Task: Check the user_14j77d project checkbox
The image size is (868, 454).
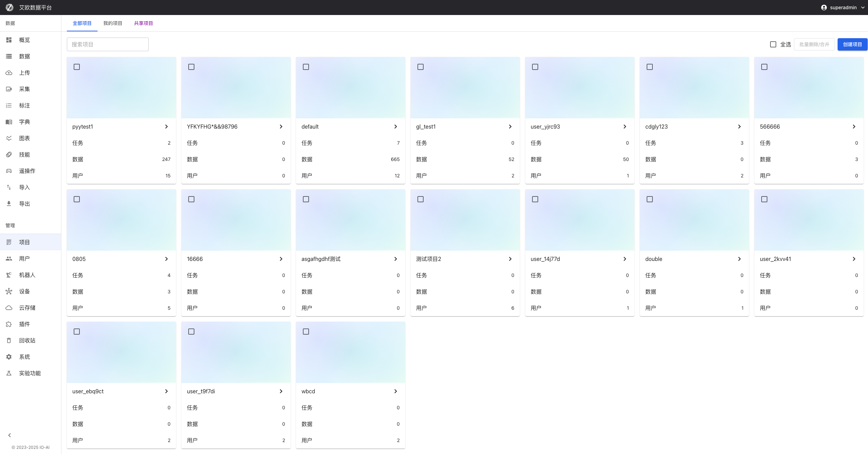Action: point(535,199)
